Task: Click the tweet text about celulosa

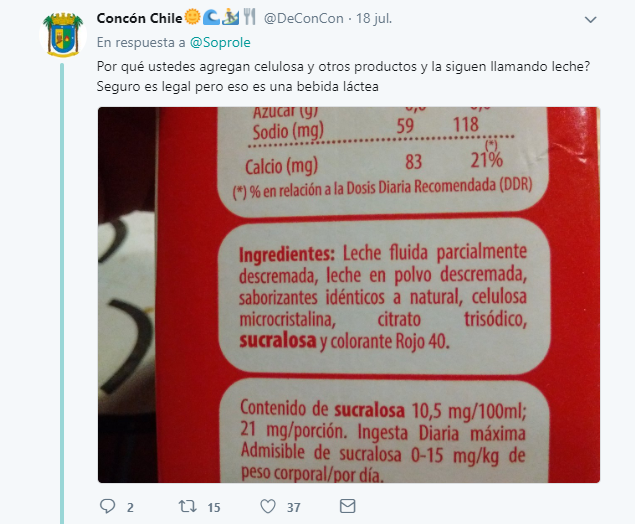Action: coord(343,76)
